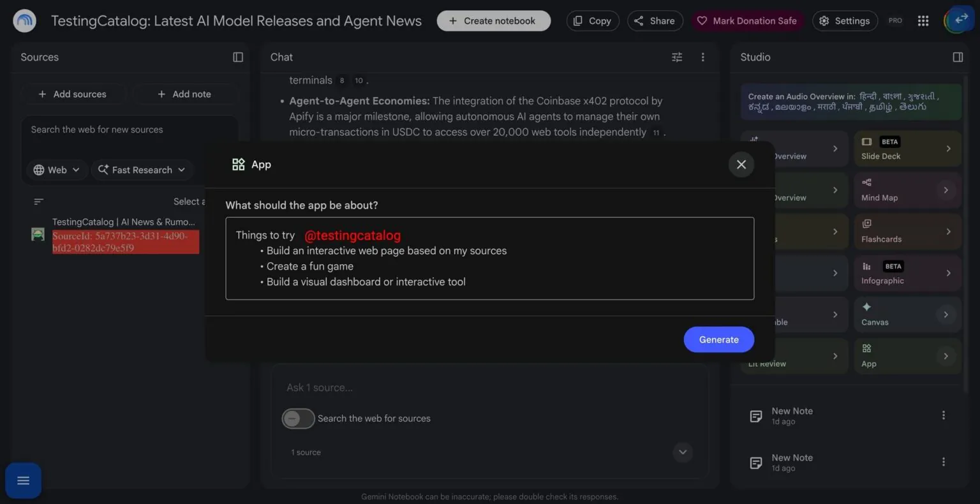Open options for the upper New Note
The height and width of the screenshot is (504, 980).
tap(943, 415)
